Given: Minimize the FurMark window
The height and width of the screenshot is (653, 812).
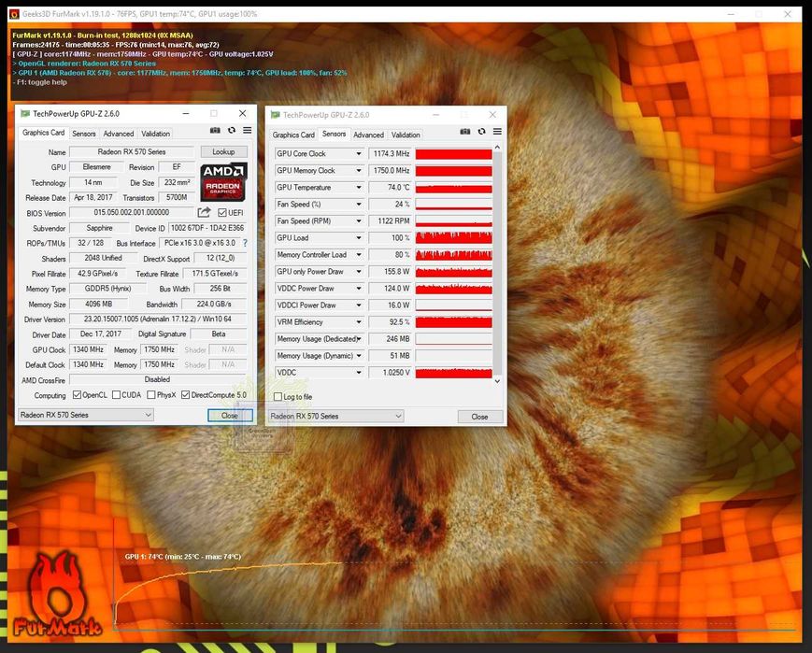Looking at the screenshot, I should click(731, 14).
